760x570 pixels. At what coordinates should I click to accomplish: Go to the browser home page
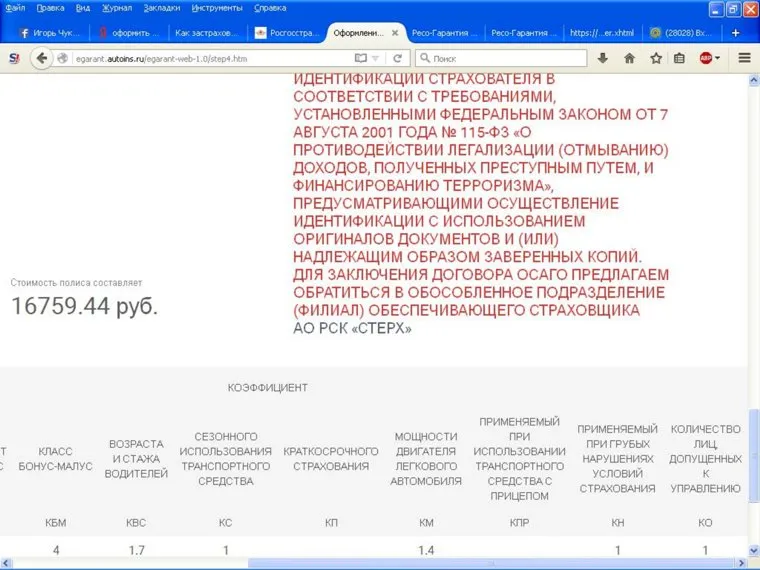pos(629,58)
